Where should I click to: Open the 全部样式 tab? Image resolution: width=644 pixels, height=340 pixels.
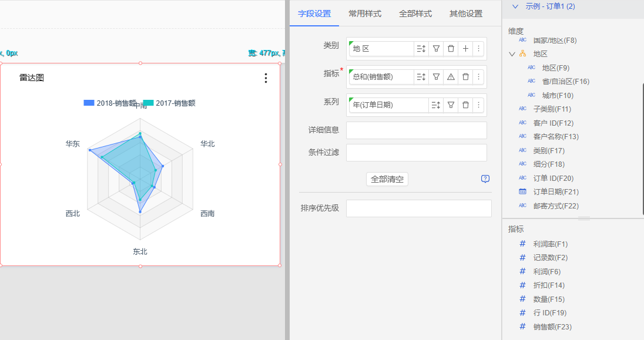415,14
